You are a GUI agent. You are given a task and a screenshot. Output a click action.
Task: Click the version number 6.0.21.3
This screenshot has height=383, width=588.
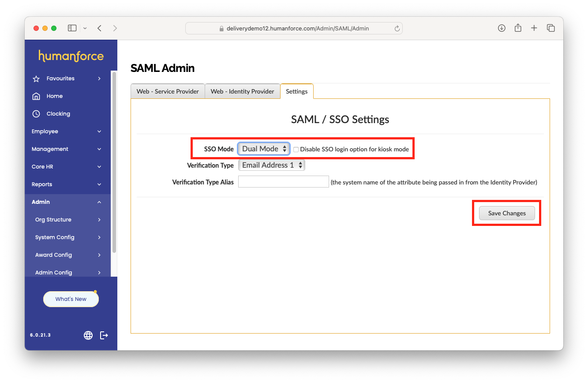coord(40,335)
